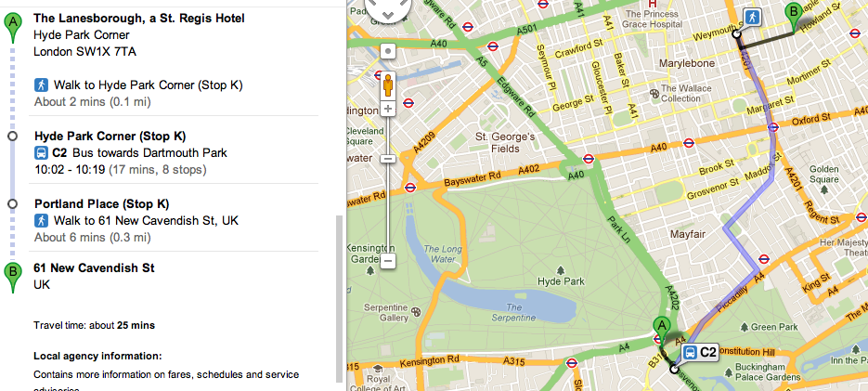Screen dimensions: 868x391
Task: Click the location button above the pegman
Action: pos(388,50)
